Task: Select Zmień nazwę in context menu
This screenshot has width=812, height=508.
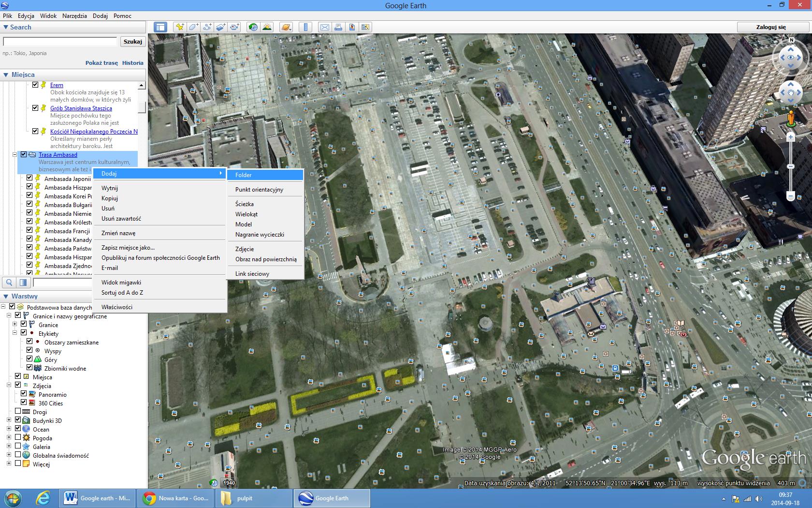Action: (159, 233)
